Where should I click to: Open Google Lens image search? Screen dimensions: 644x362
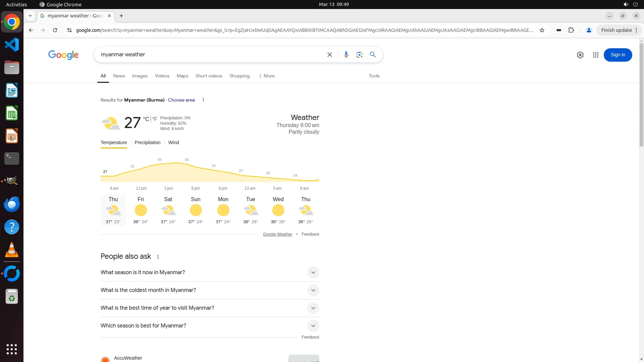[x=359, y=55]
